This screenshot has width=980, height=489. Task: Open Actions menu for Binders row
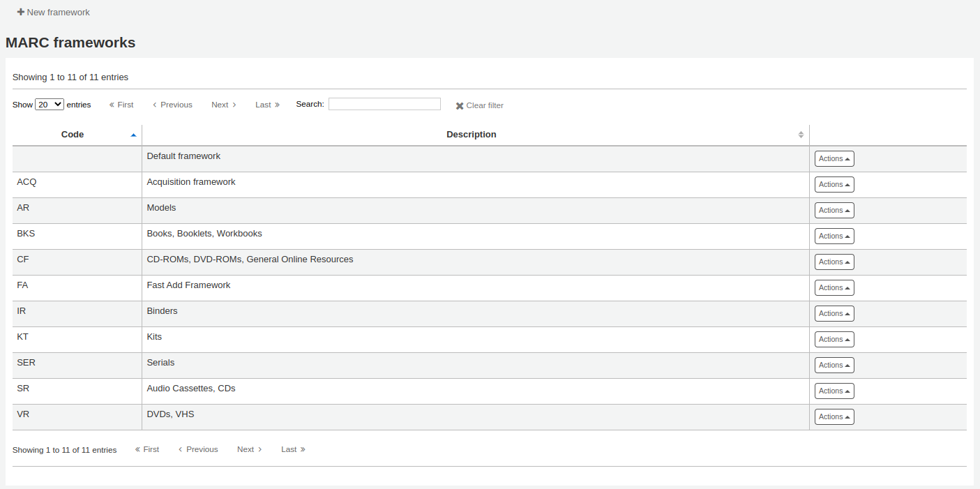tap(834, 314)
